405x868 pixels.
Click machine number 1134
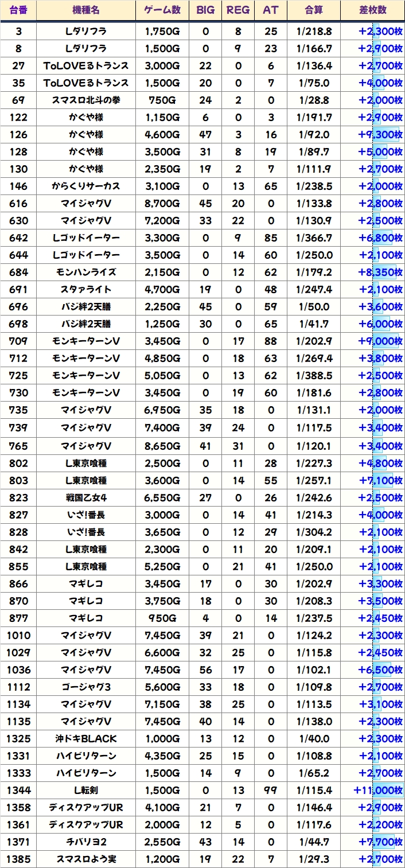coord(18,704)
